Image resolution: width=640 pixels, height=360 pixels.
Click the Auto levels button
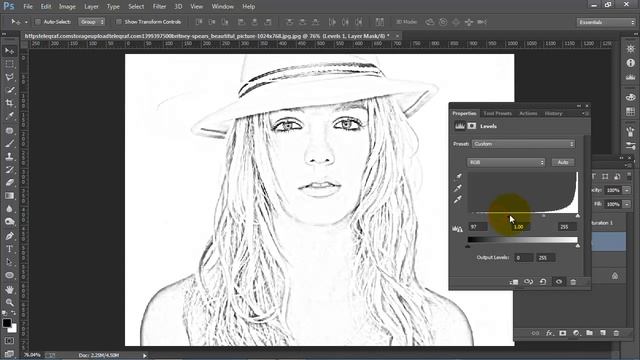(x=563, y=162)
